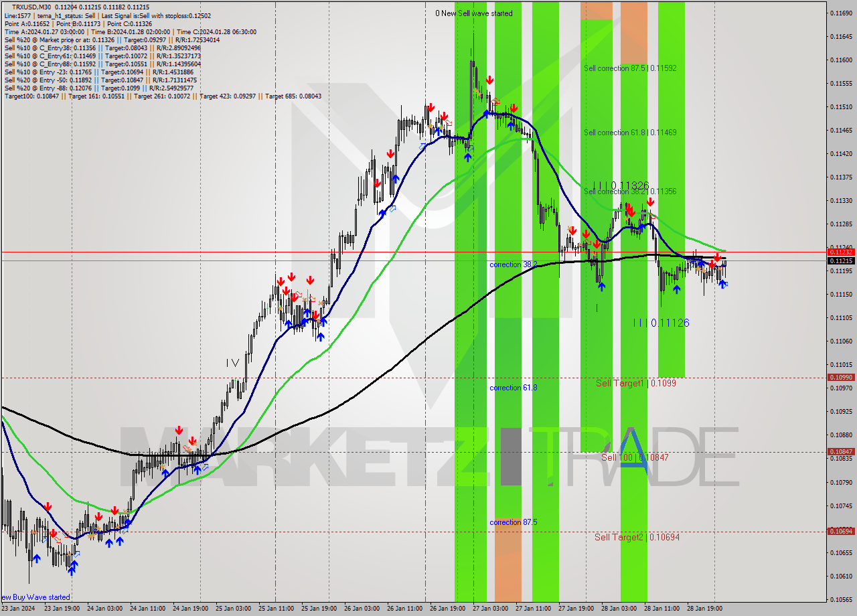This screenshot has height=616, width=857.
Task: Click the 'correction 38.2' blue label
Action: click(x=513, y=264)
